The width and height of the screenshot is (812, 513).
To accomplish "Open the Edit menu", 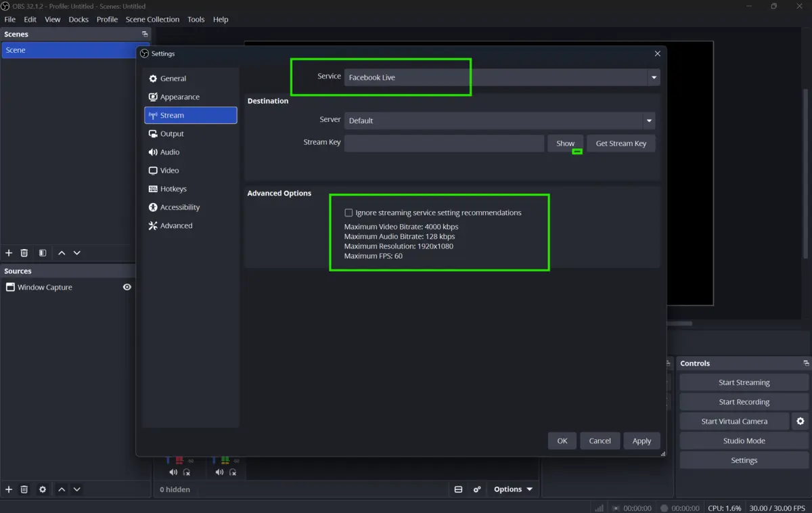I will [x=30, y=19].
